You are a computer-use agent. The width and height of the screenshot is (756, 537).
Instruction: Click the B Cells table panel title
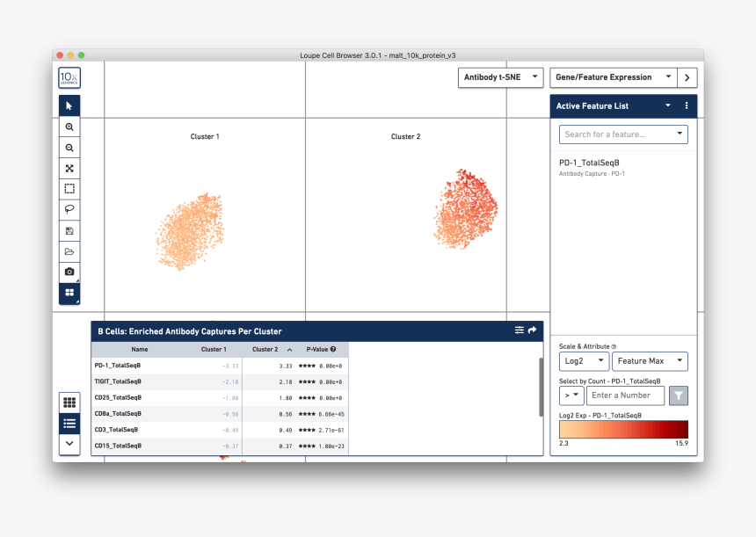coord(190,331)
